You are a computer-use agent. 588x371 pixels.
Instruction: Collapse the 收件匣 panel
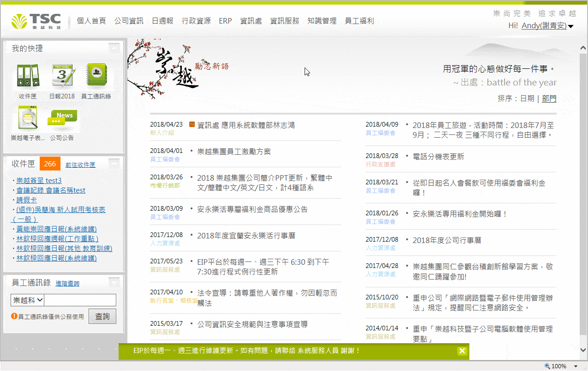pyautogui.click(x=114, y=164)
